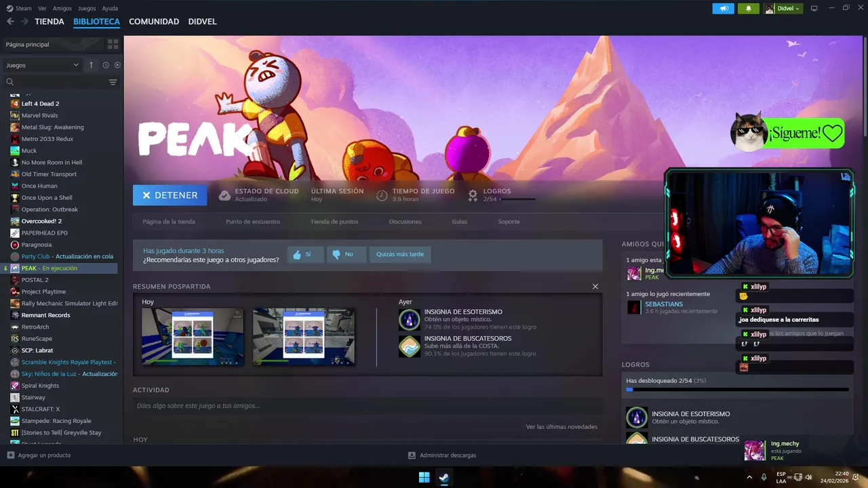
Task: Show hidden system tray icons
Action: (749, 477)
